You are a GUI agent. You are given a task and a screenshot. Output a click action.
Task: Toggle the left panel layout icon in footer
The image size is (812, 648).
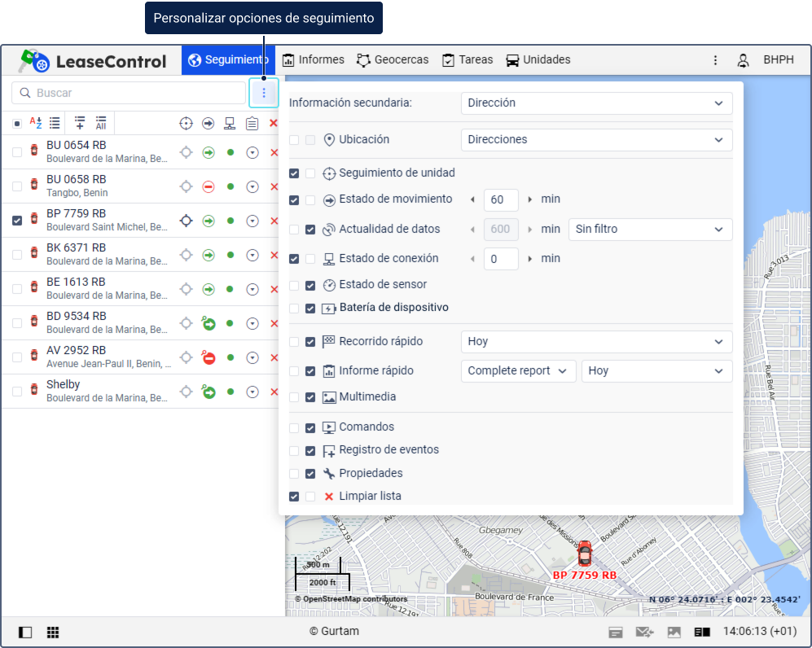(x=25, y=632)
